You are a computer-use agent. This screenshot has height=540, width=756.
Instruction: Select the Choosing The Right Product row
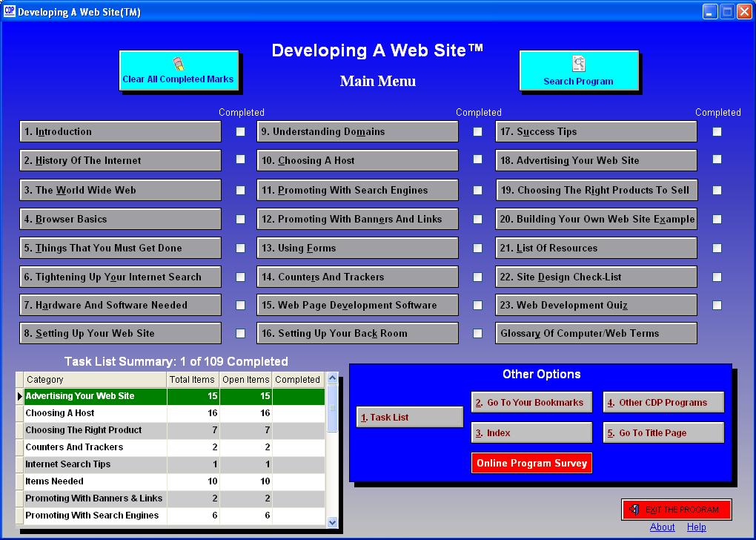click(174, 430)
